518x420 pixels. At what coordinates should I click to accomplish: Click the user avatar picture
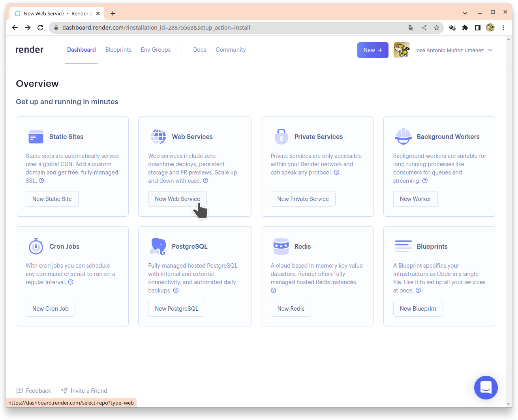pos(402,50)
